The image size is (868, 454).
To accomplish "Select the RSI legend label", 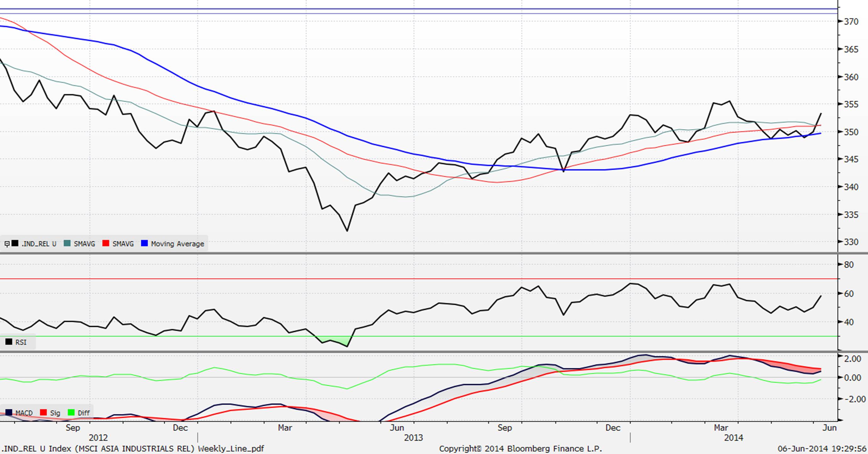I will [20, 343].
